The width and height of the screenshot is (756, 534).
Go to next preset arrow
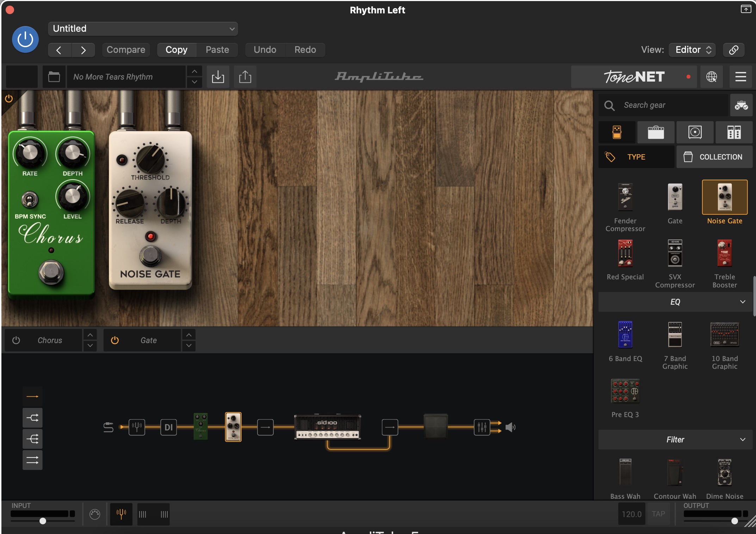click(83, 50)
